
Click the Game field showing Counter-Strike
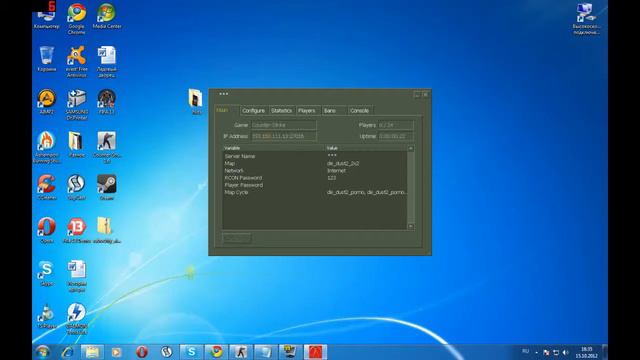pyautogui.click(x=284, y=125)
